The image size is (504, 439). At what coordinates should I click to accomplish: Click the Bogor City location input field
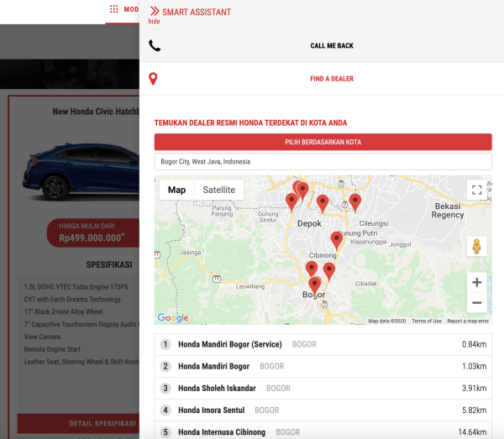point(323,161)
